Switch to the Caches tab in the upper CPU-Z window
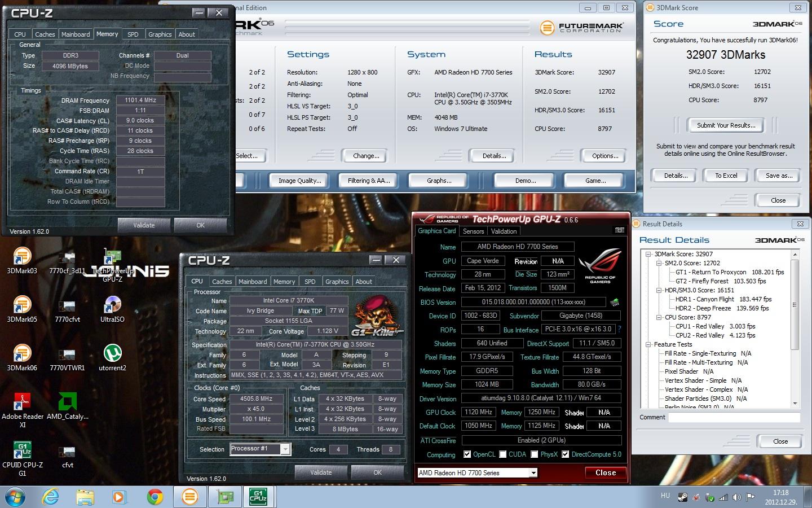 point(45,34)
